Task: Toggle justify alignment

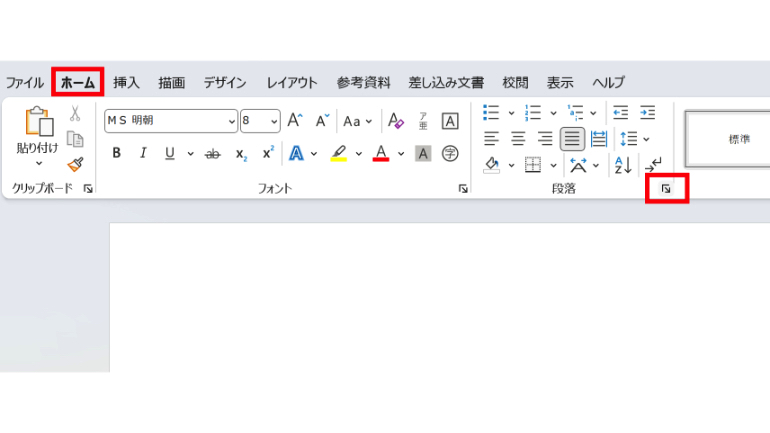Action: point(572,139)
